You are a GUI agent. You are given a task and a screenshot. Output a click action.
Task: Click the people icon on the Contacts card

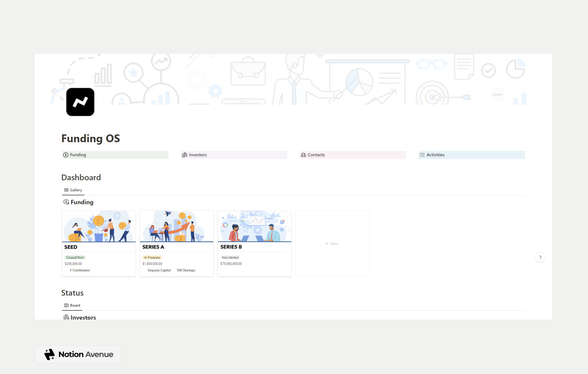pyautogui.click(x=304, y=154)
